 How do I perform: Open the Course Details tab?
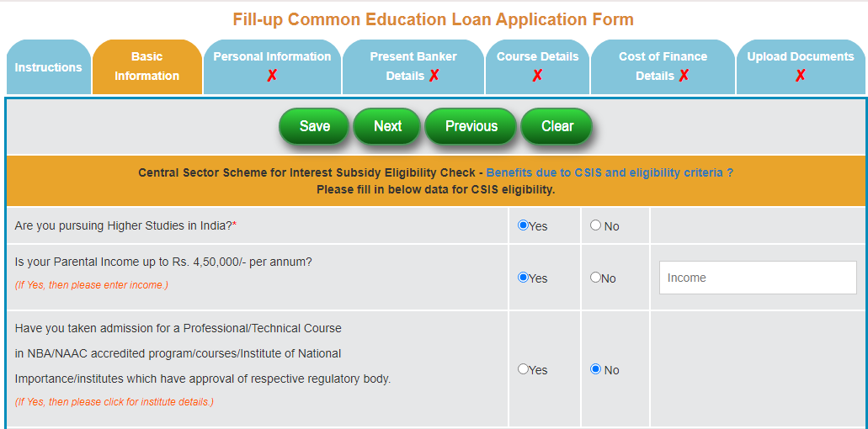tap(537, 57)
